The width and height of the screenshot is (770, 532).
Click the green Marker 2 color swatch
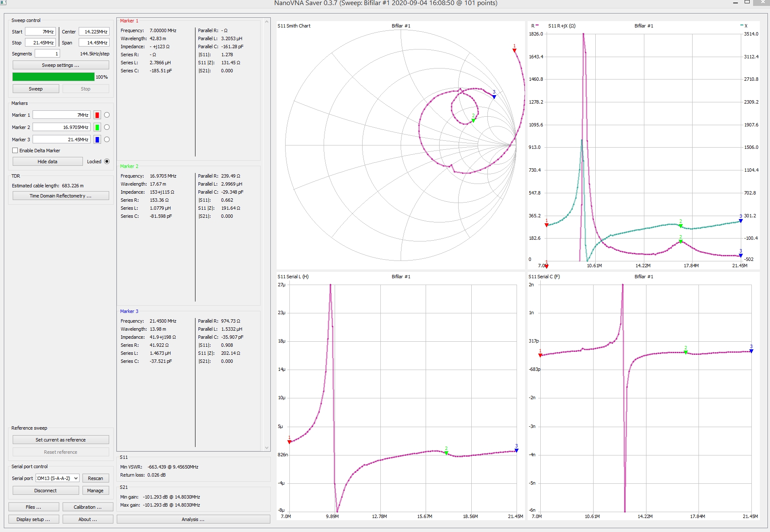click(97, 127)
